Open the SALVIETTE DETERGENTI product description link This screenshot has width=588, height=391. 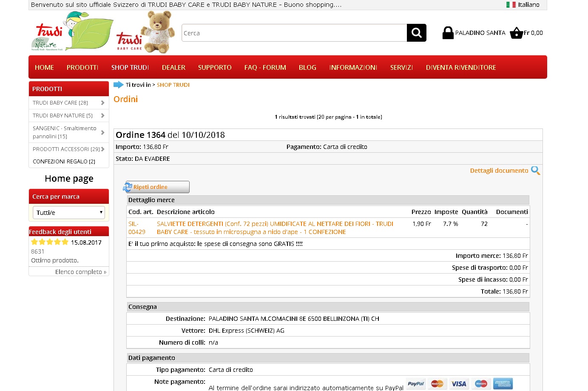(275, 228)
